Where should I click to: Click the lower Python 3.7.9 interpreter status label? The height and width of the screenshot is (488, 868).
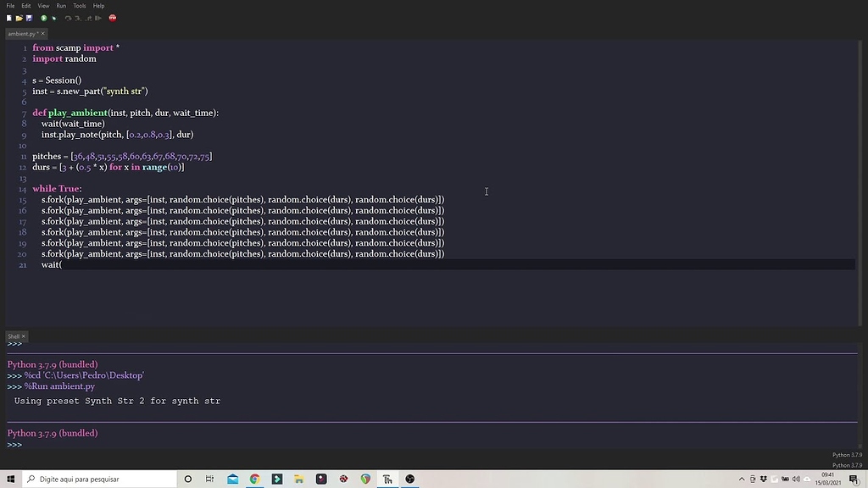pyautogui.click(x=847, y=465)
